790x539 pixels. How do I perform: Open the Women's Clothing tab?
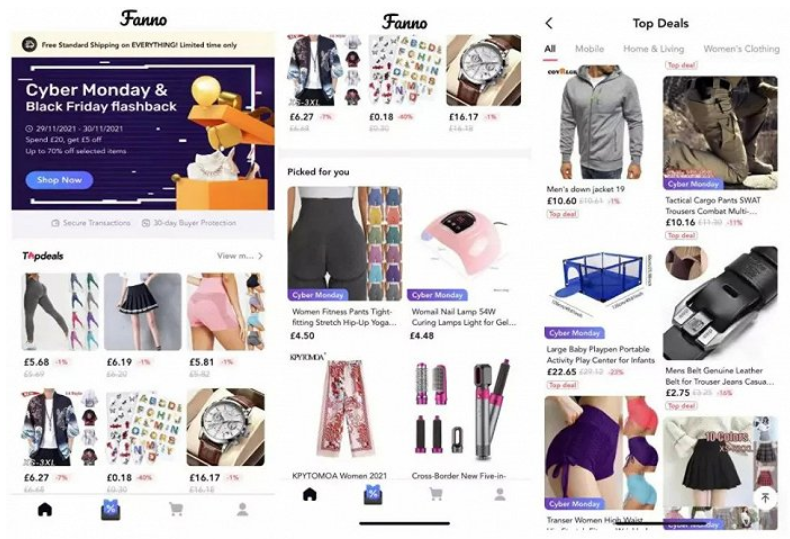[x=741, y=49]
